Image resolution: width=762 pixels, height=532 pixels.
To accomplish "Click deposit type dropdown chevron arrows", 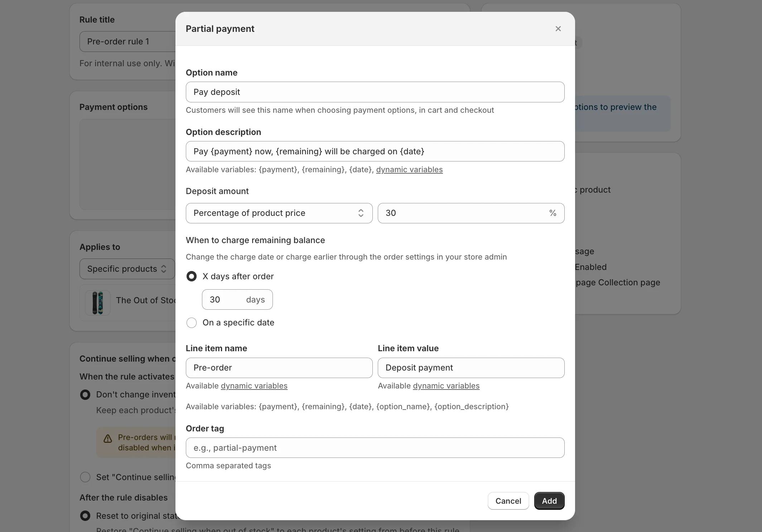I will tap(361, 213).
